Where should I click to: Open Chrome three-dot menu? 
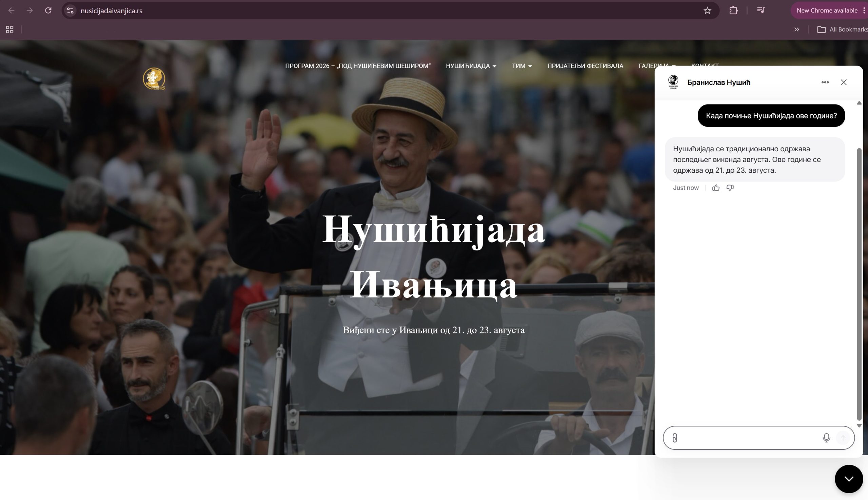click(x=864, y=11)
